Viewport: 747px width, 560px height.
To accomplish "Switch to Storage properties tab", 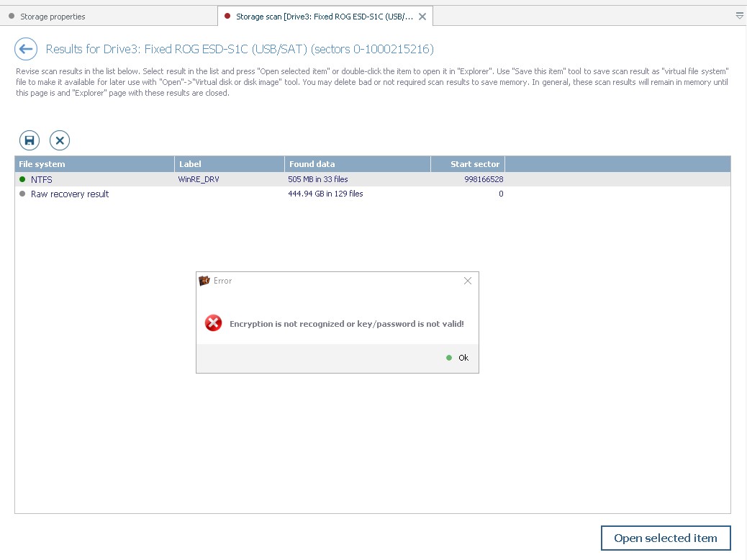I will [x=53, y=17].
